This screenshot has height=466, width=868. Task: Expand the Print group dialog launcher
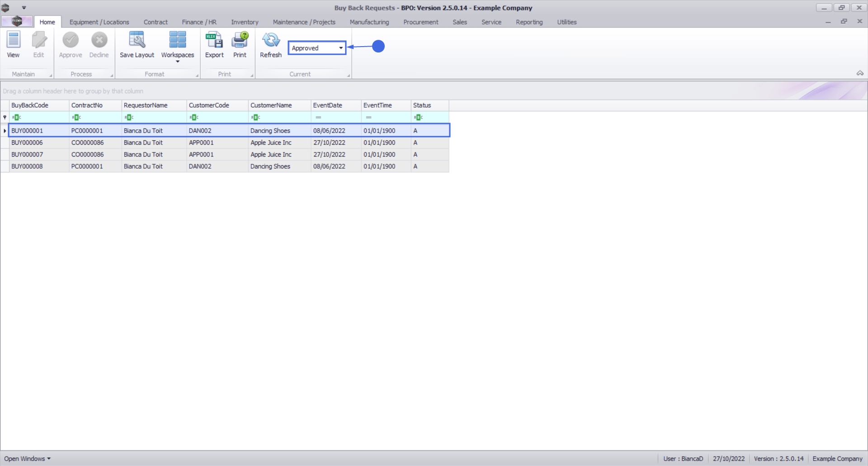click(x=252, y=76)
